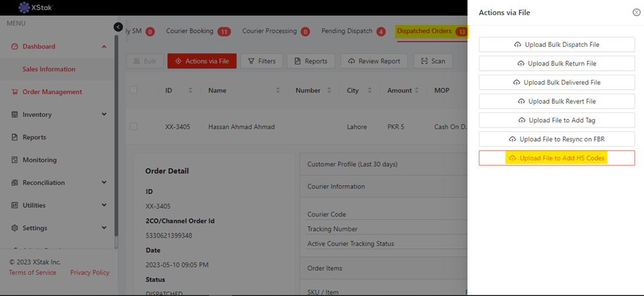Viewport: 644px width, 296px height.
Task: Click the XStak logo icon
Action: tap(24, 8)
